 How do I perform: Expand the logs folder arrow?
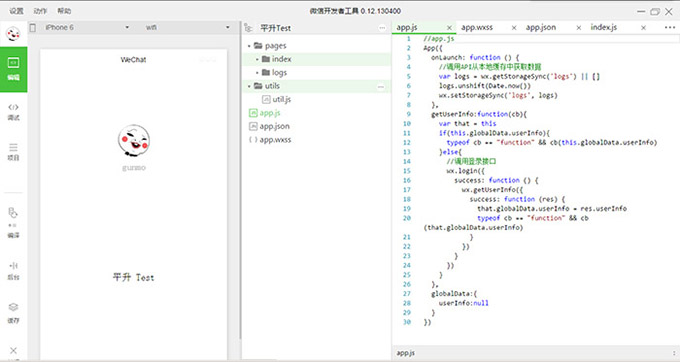pyautogui.click(x=257, y=72)
